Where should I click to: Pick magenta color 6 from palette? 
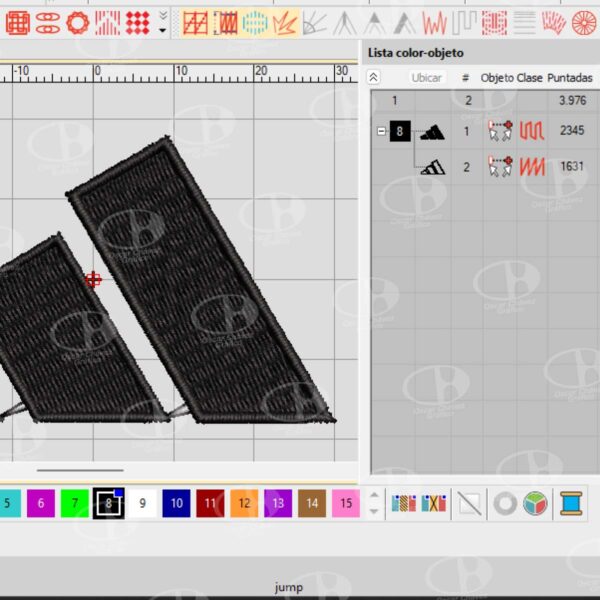[x=41, y=503]
